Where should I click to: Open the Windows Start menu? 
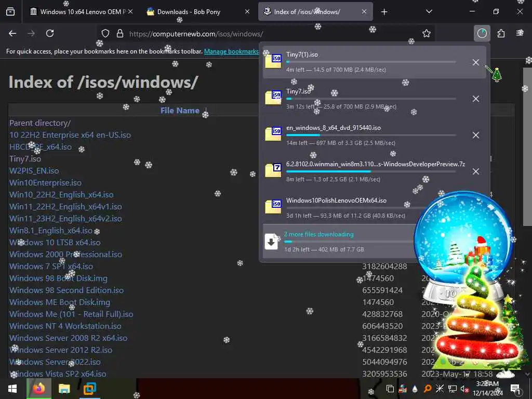coord(12,389)
